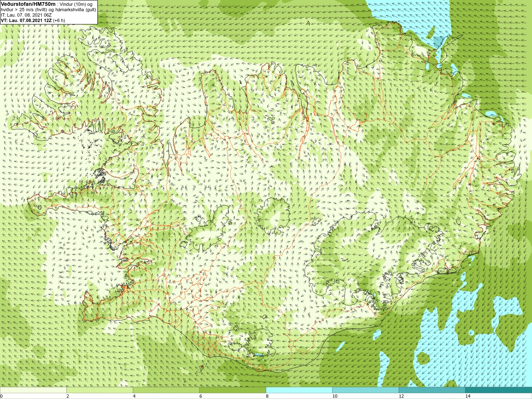
Task: Click the Veðurstofan/HM750m title text
Action: click(x=28, y=4)
